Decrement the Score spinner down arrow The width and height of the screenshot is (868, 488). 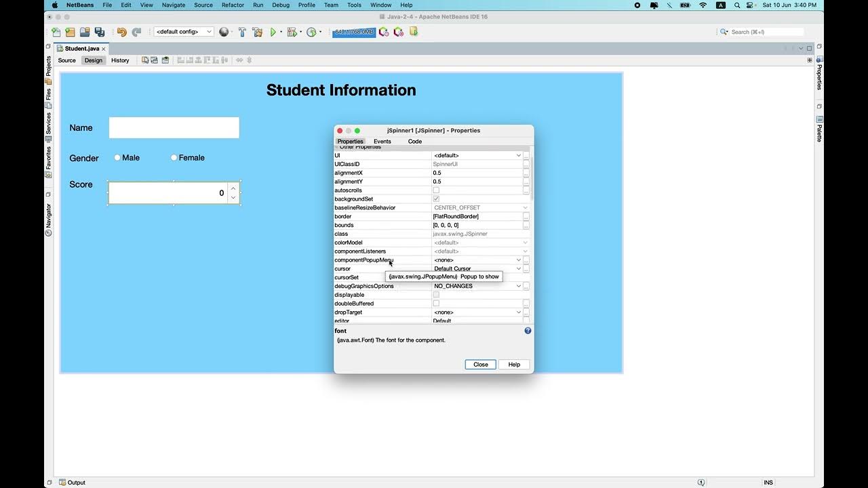coord(233,198)
